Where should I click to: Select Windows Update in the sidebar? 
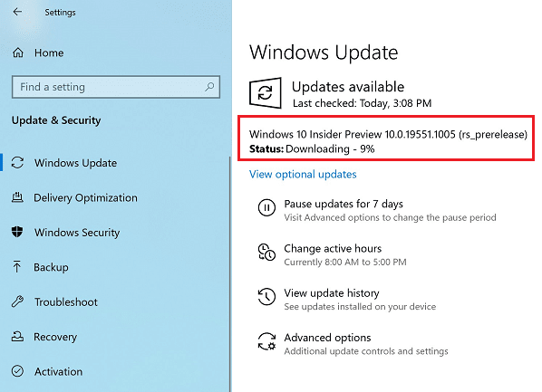[75, 163]
